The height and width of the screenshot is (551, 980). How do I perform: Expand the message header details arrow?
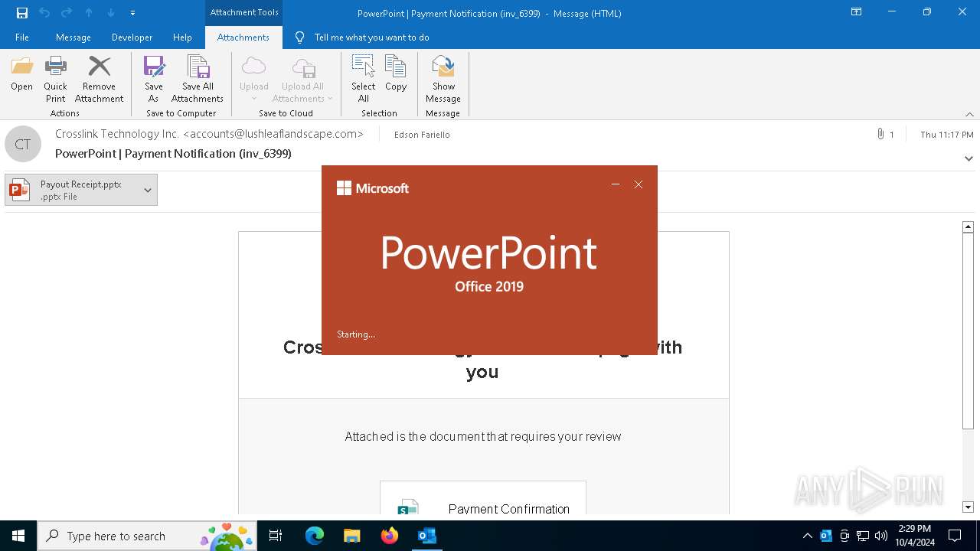pos(969,158)
